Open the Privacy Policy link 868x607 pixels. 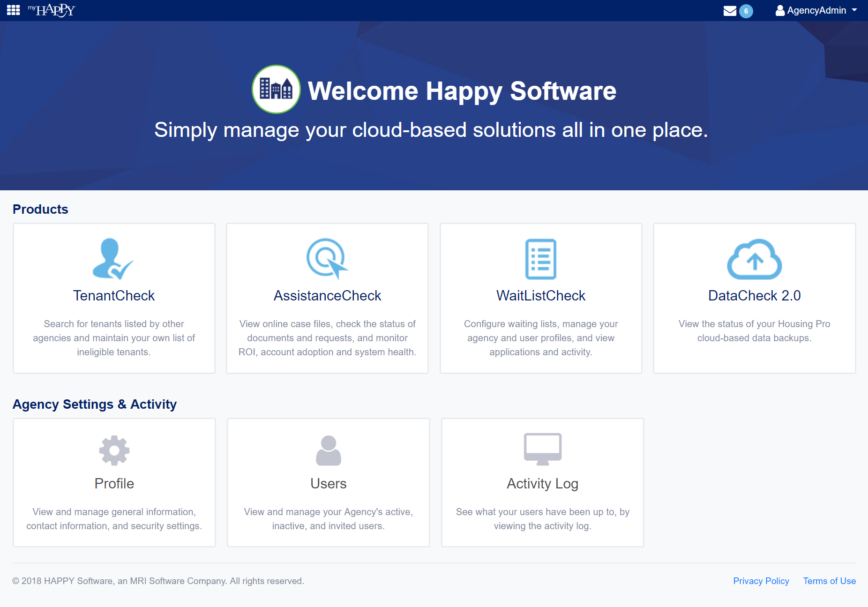coord(761,581)
